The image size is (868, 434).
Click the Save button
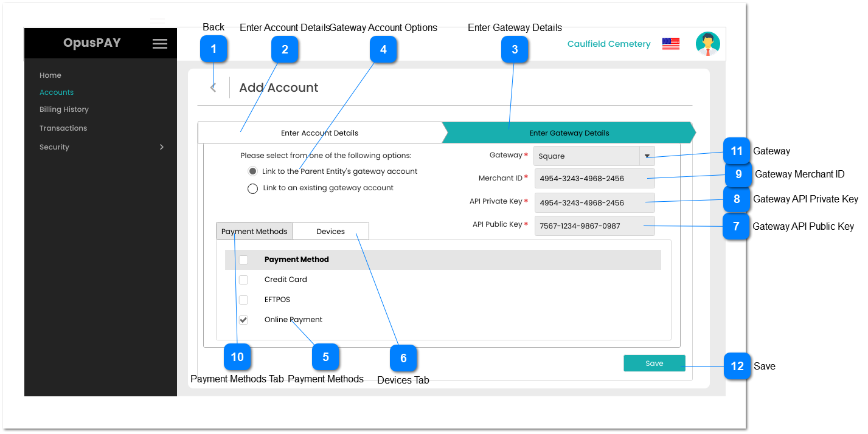(x=654, y=363)
